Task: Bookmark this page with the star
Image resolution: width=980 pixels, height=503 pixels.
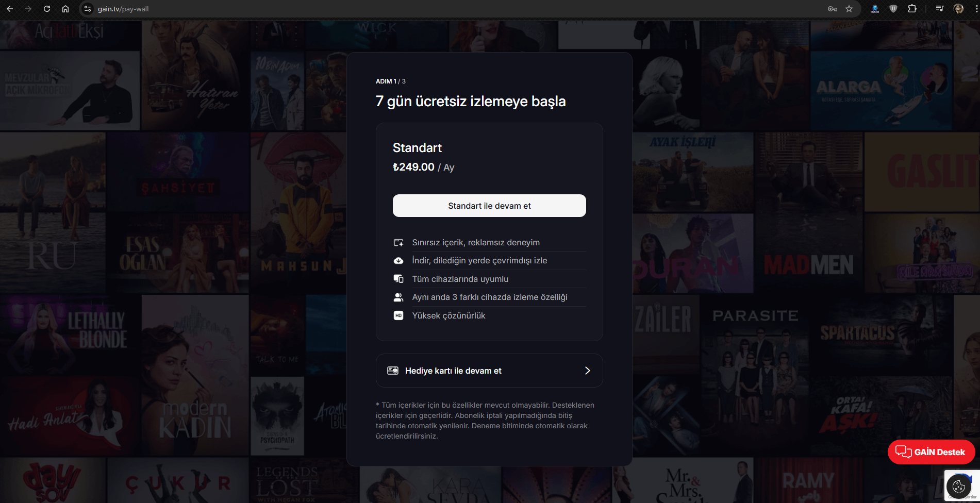Action: 849,9
